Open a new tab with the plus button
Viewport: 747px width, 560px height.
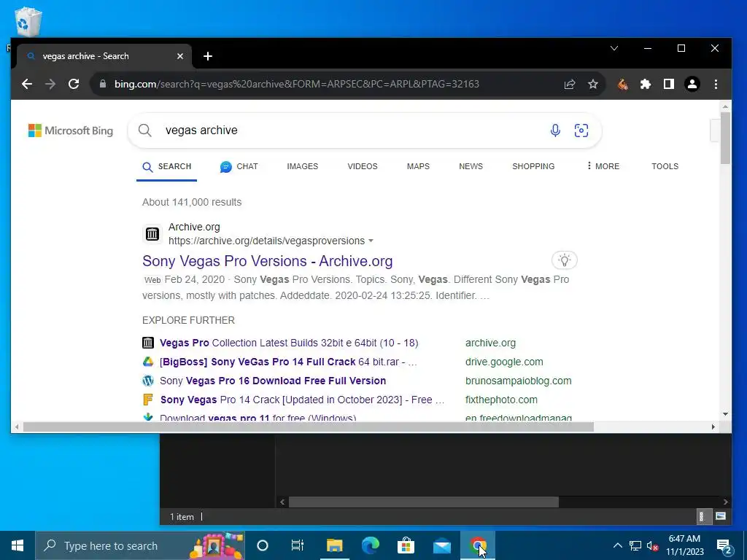(x=208, y=56)
